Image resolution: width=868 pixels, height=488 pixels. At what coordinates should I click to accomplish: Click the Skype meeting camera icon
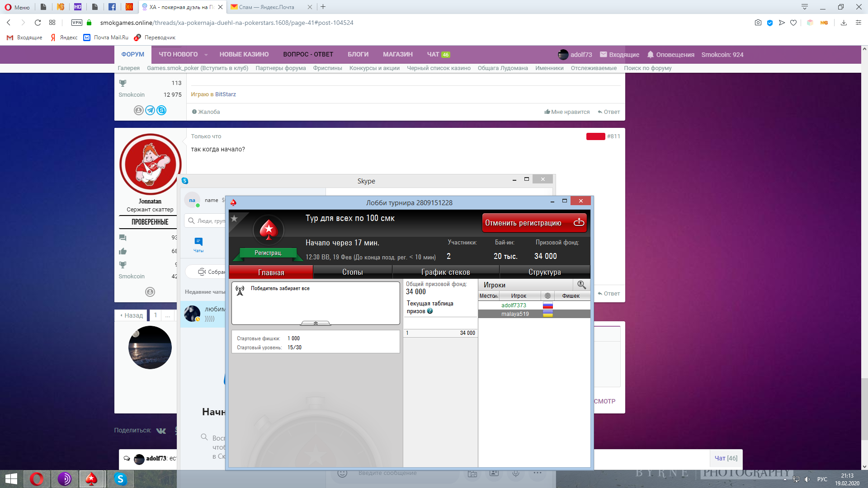click(202, 272)
